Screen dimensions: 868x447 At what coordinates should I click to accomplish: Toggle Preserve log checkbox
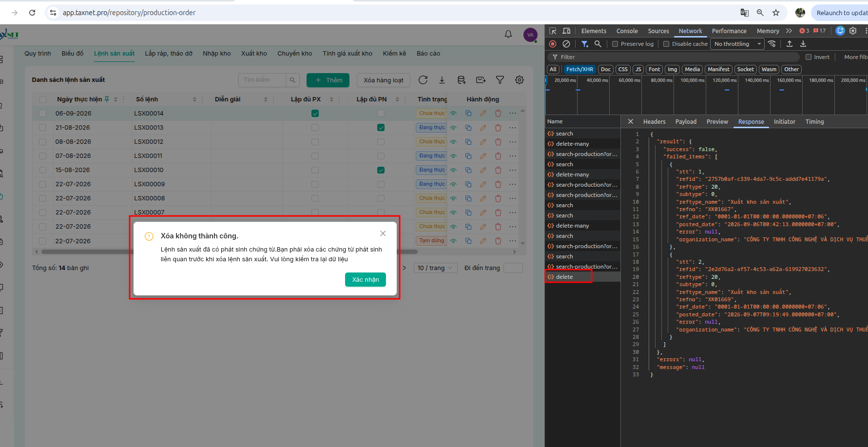click(x=615, y=44)
